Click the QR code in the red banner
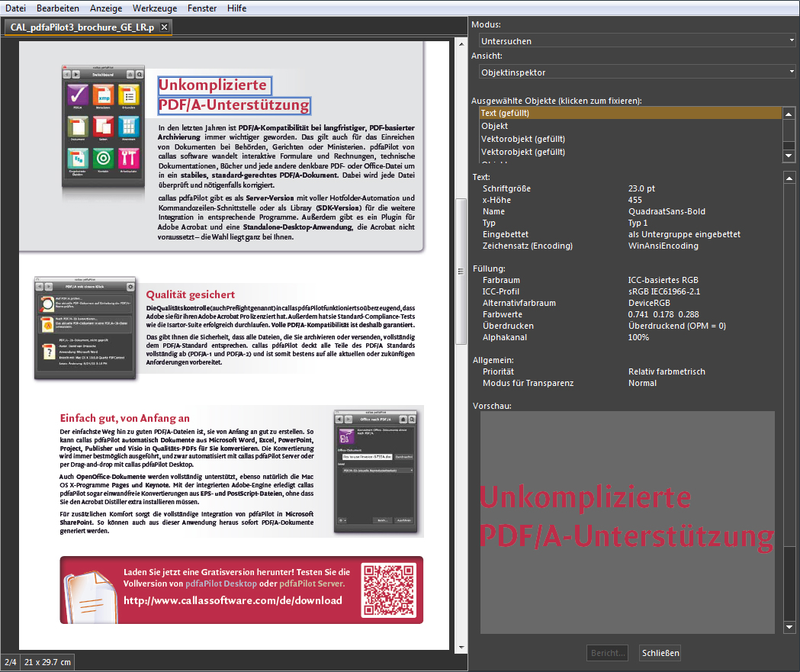Viewport: 800px width, 672px height. [x=389, y=590]
